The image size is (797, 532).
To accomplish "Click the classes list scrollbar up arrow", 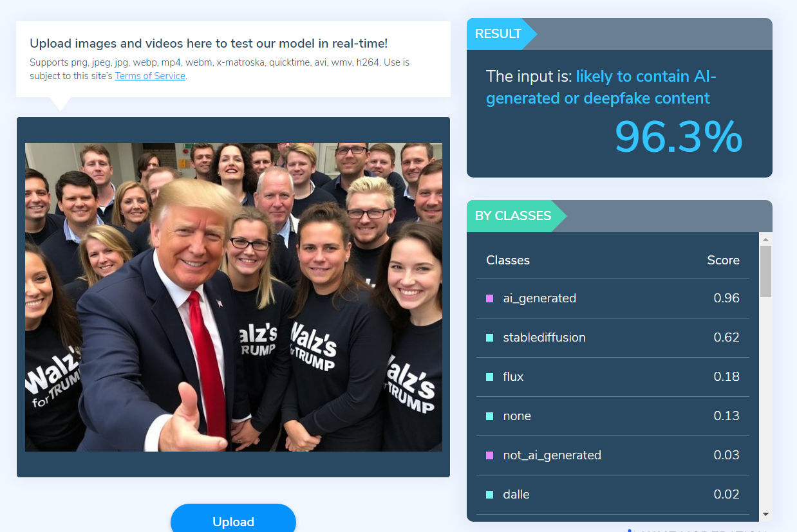I will (765, 239).
